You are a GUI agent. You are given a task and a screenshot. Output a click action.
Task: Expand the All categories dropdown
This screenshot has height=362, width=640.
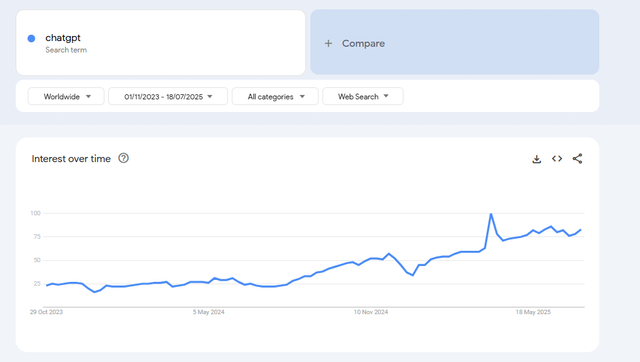[x=275, y=96]
